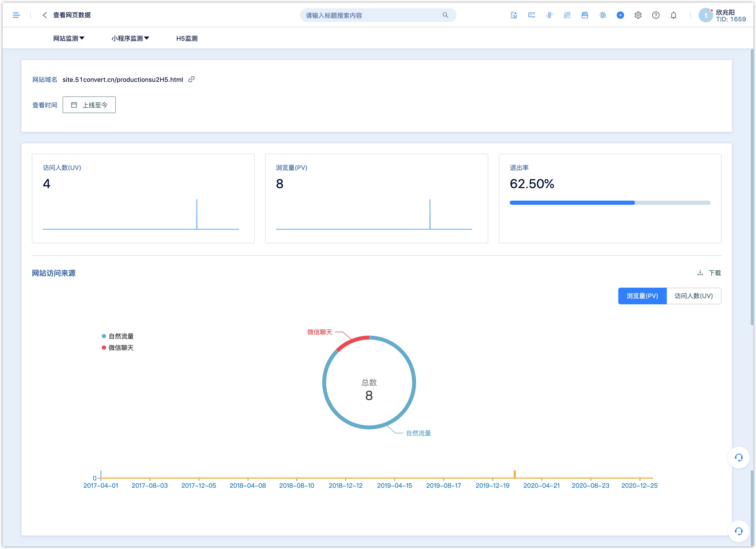Open the message form icon in the toolbar
This screenshot has height=549, width=756.
[x=531, y=15]
